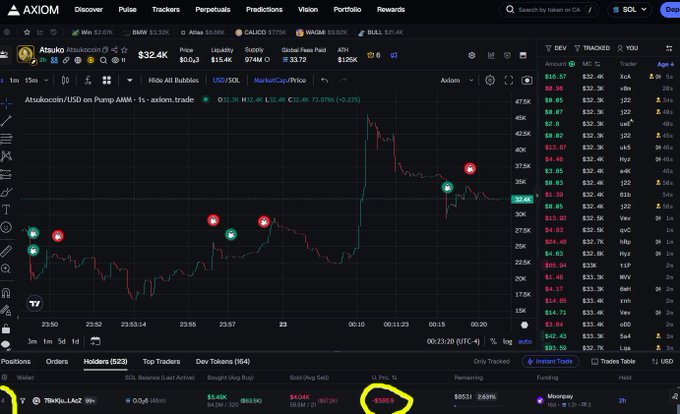
Task: Toggle log scale on the chart
Action: click(507, 342)
